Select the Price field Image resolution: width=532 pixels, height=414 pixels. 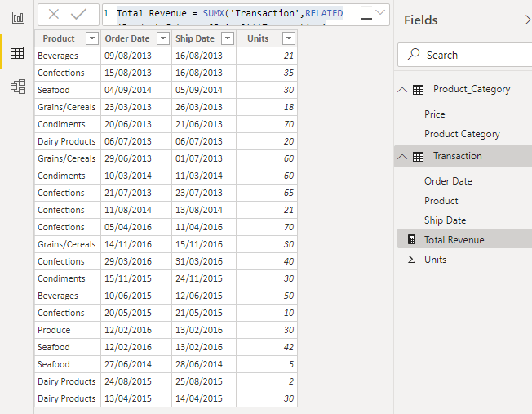pos(435,114)
